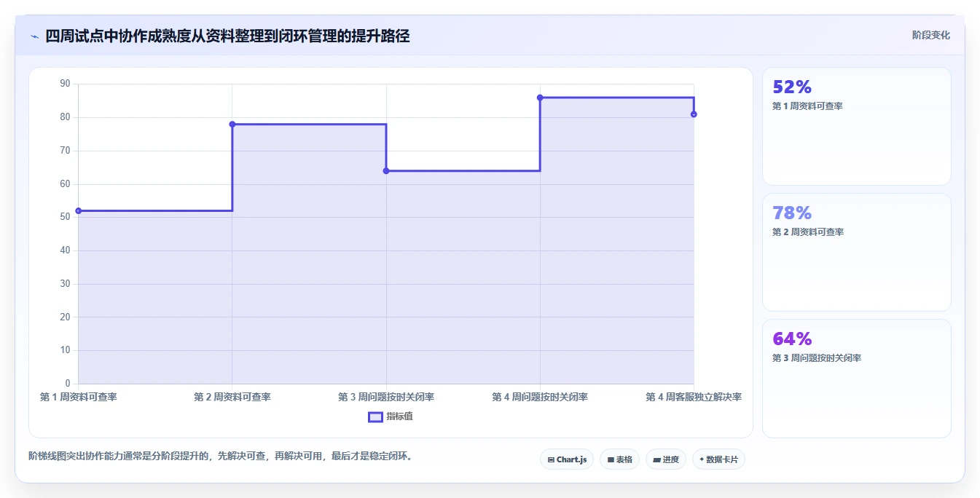This screenshot has width=980, height=498.
Task: Select the Chart.js tag chip
Action: coord(567,459)
